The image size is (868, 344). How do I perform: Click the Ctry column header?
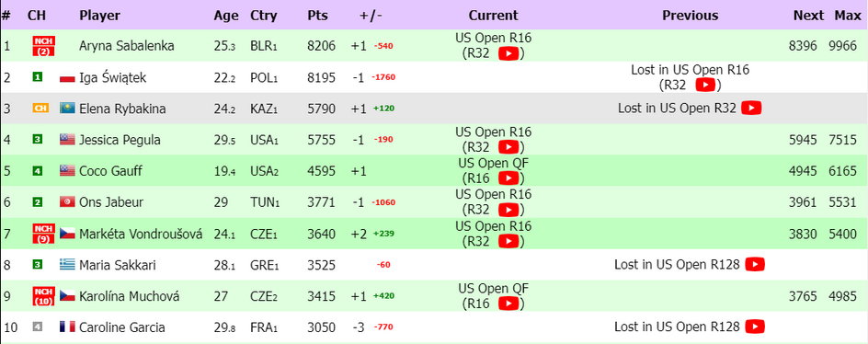[261, 16]
